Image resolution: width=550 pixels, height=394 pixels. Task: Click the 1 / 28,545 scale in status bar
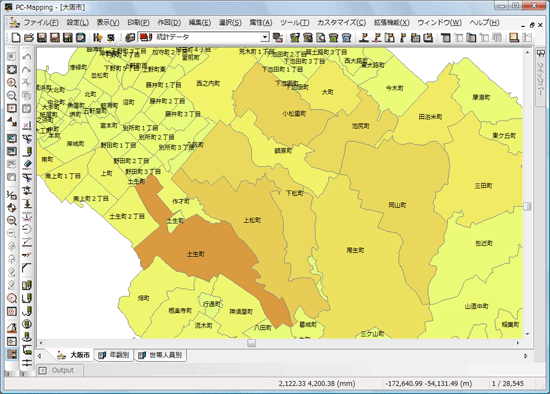(508, 383)
